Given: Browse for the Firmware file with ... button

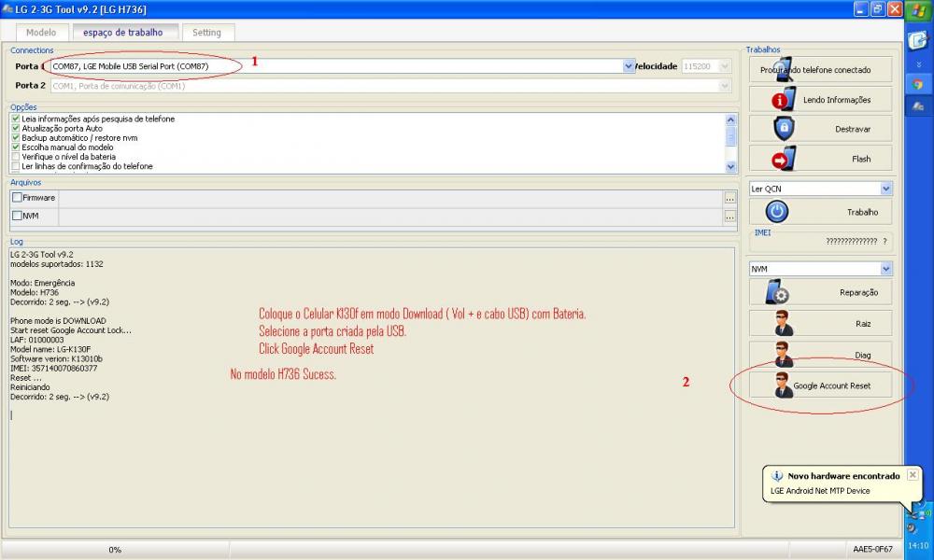Looking at the screenshot, I should pyautogui.click(x=729, y=198).
